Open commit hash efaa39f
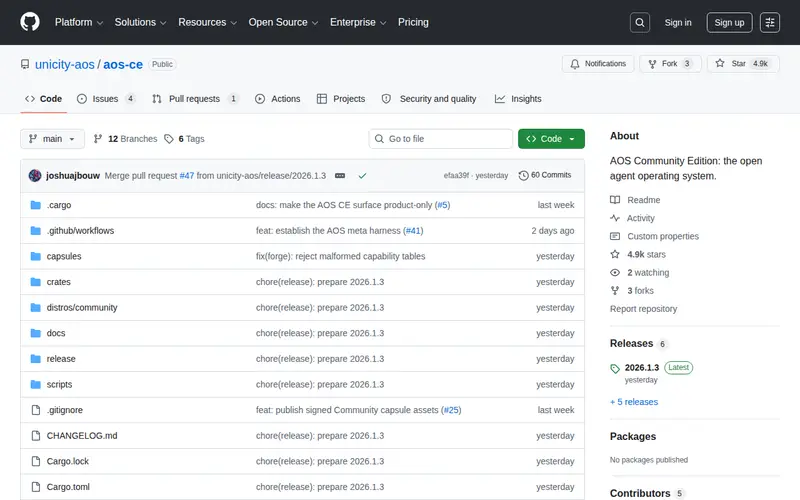This screenshot has width=800, height=500. click(456, 176)
